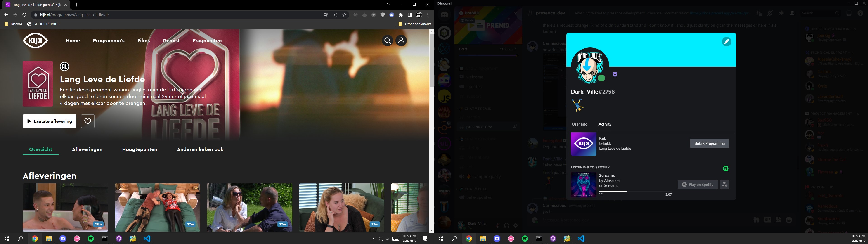Viewport: 868px width, 244px height.
Task: Open the AdGuard shield extension
Action: point(383,15)
